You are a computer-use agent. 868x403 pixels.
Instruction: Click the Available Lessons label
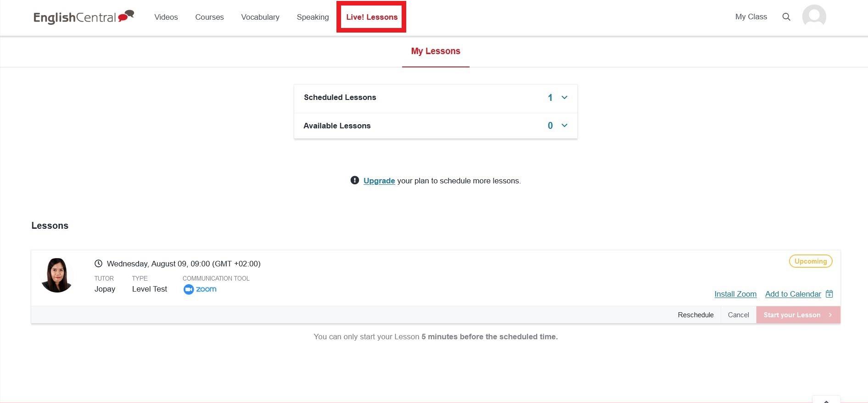click(x=337, y=126)
